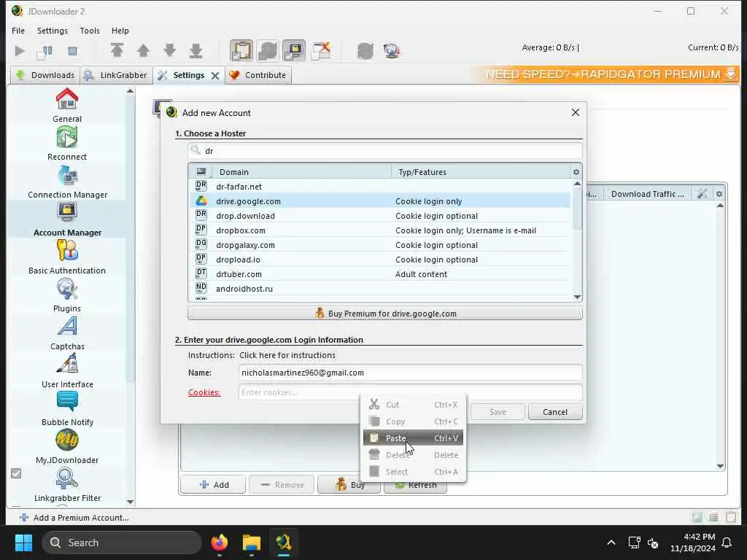The image size is (747, 560).
Task: Select dr-farfar.net hoster row
Action: pos(380,187)
